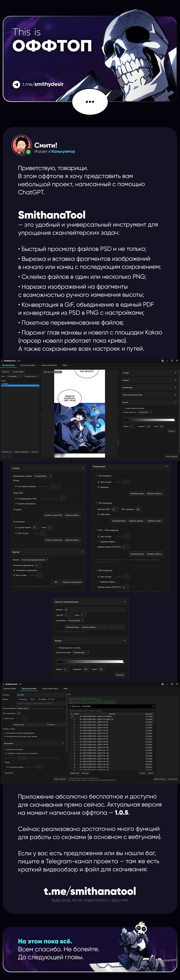
Task: Click ID тайтла field 63218605
Action: [x=41, y=695]
